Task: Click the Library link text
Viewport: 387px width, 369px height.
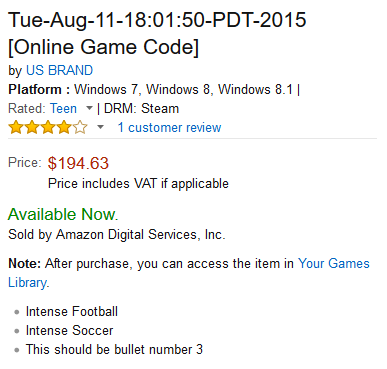Action: [28, 283]
